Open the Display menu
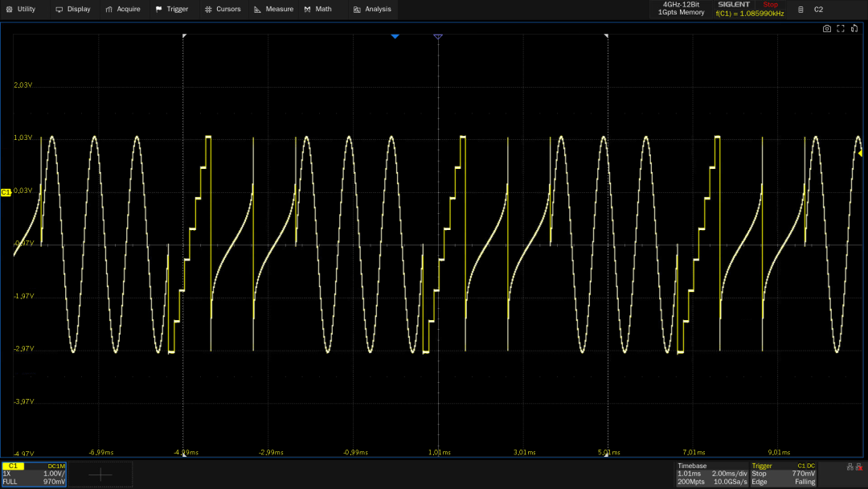 tap(73, 10)
